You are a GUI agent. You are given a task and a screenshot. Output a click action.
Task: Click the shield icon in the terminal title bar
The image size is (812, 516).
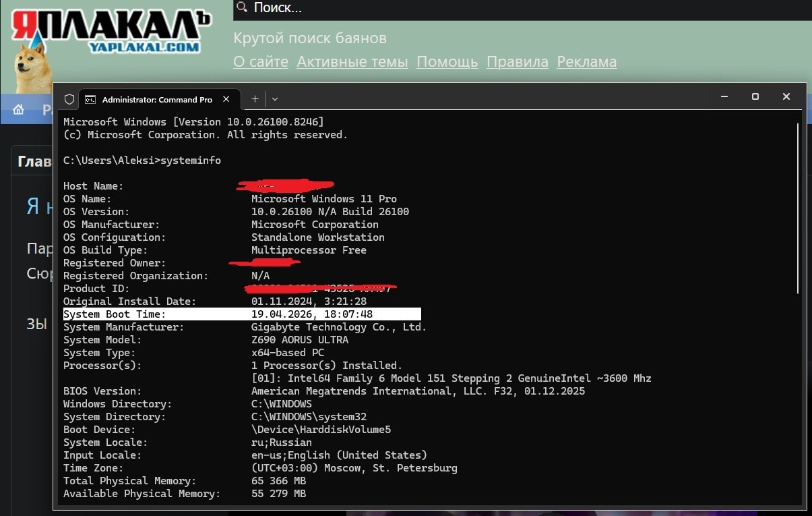69,99
